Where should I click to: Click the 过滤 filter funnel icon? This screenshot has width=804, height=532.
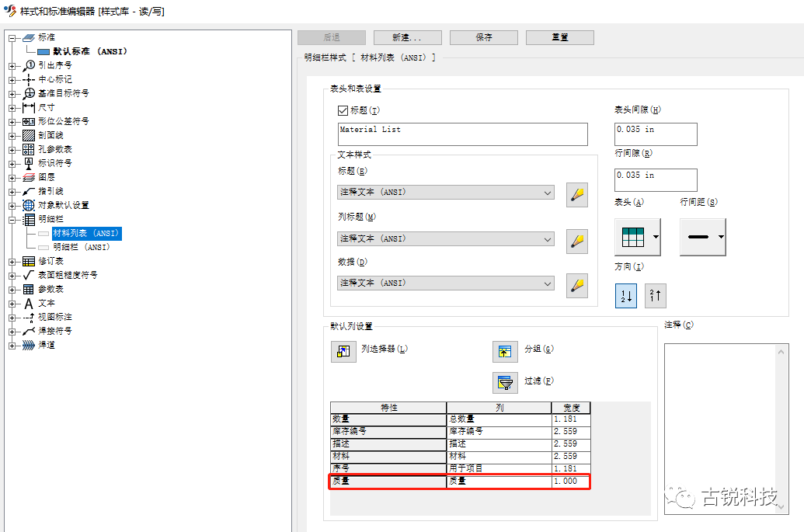(505, 383)
